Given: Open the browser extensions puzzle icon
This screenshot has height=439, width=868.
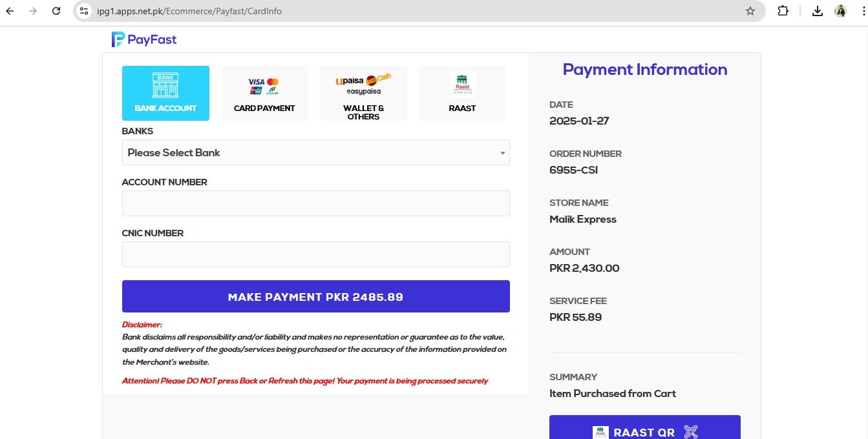Looking at the screenshot, I should pyautogui.click(x=783, y=11).
